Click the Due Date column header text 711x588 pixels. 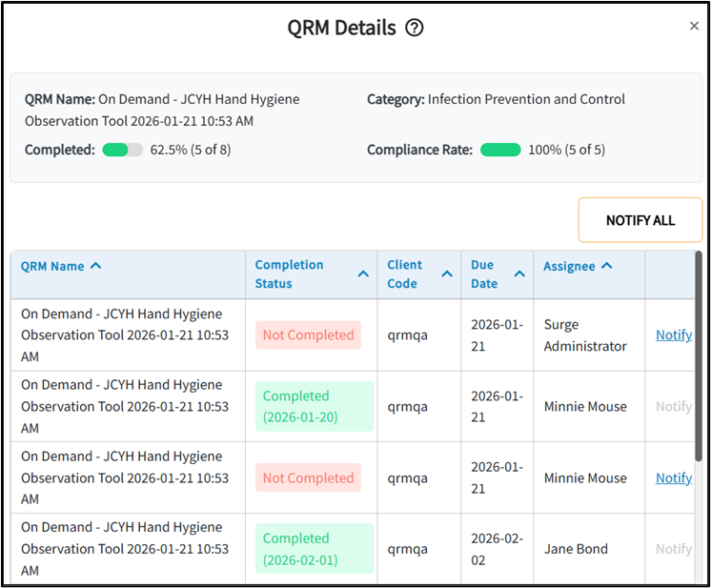pos(484,274)
